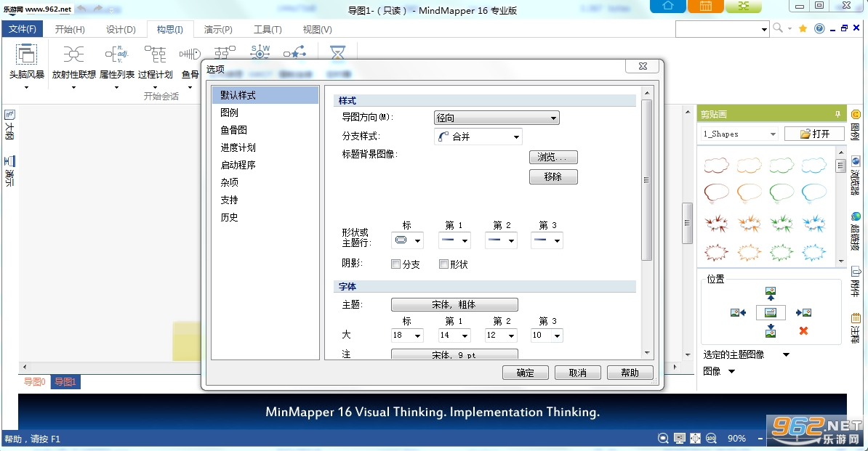The image size is (868, 451).
Task: Open the font size 14 dropdown
Action: [x=454, y=335]
